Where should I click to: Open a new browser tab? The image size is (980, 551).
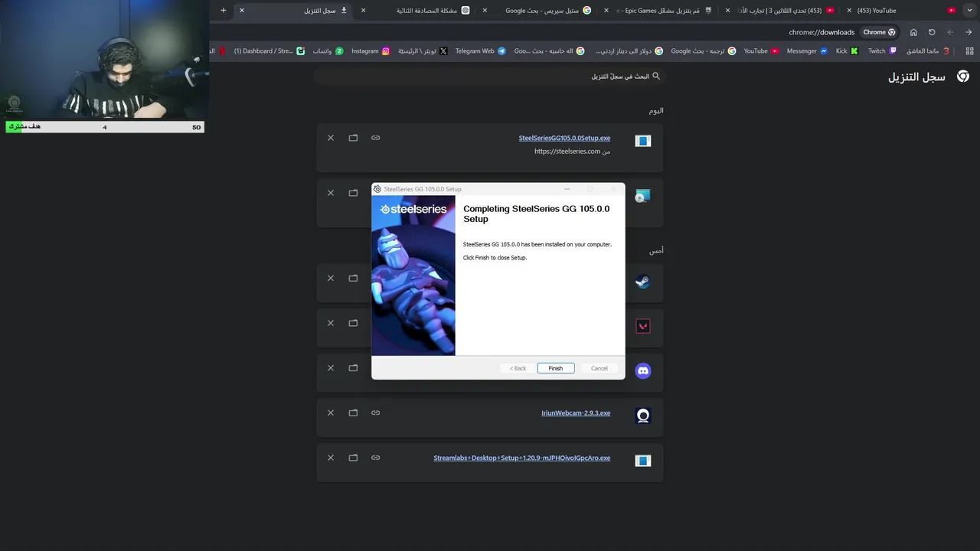click(223, 11)
